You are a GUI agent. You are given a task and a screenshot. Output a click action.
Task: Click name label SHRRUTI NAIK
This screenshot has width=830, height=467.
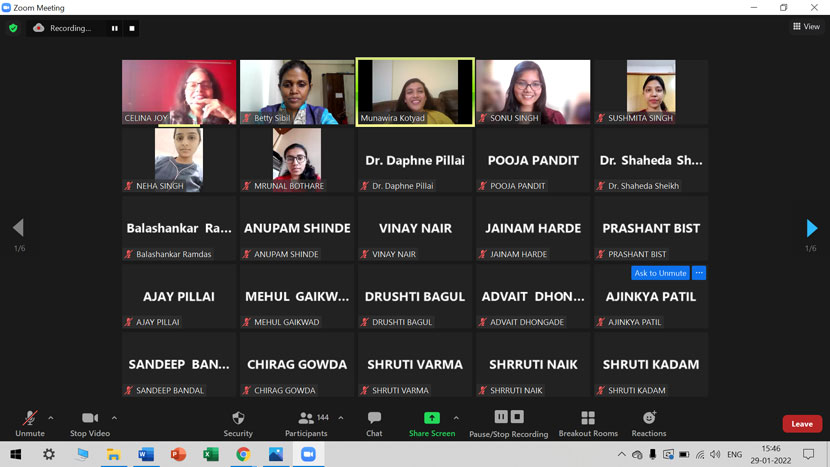[516, 390]
